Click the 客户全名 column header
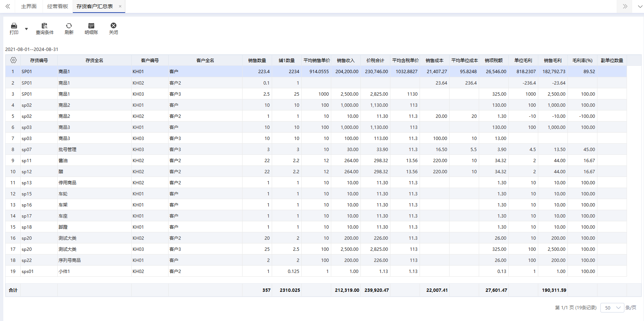 click(205, 60)
